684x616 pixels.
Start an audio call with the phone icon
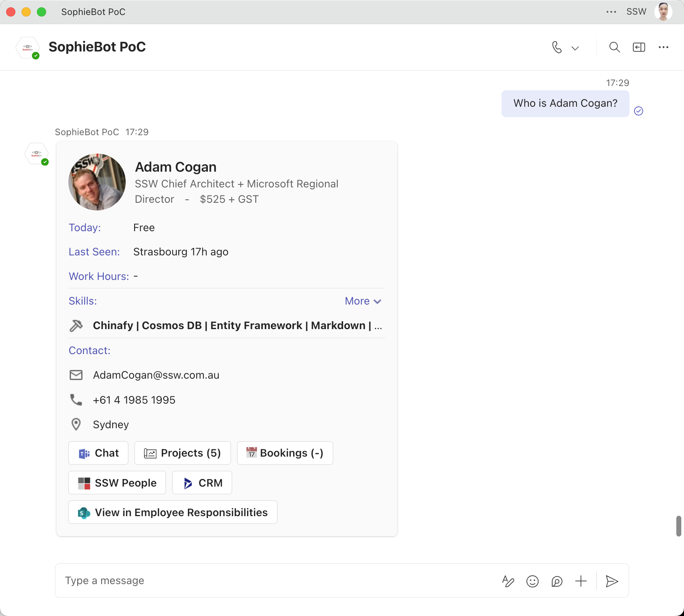[557, 47]
